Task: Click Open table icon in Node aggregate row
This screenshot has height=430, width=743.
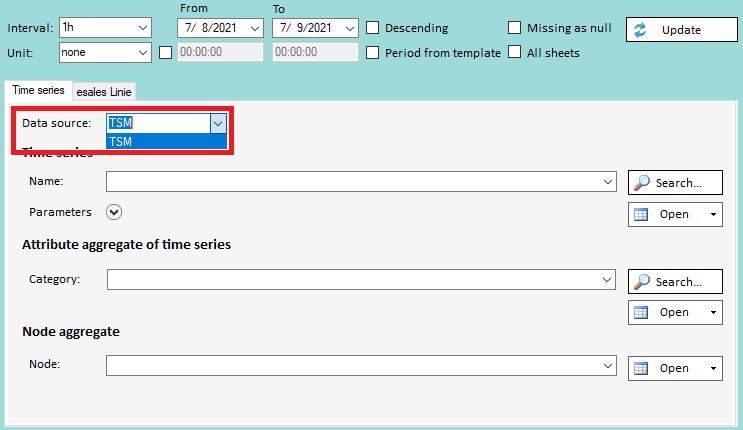Action: coord(643,368)
